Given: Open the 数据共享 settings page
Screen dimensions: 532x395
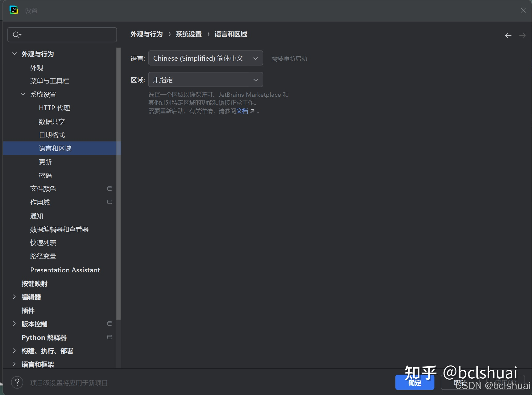Looking at the screenshot, I should 52,122.
